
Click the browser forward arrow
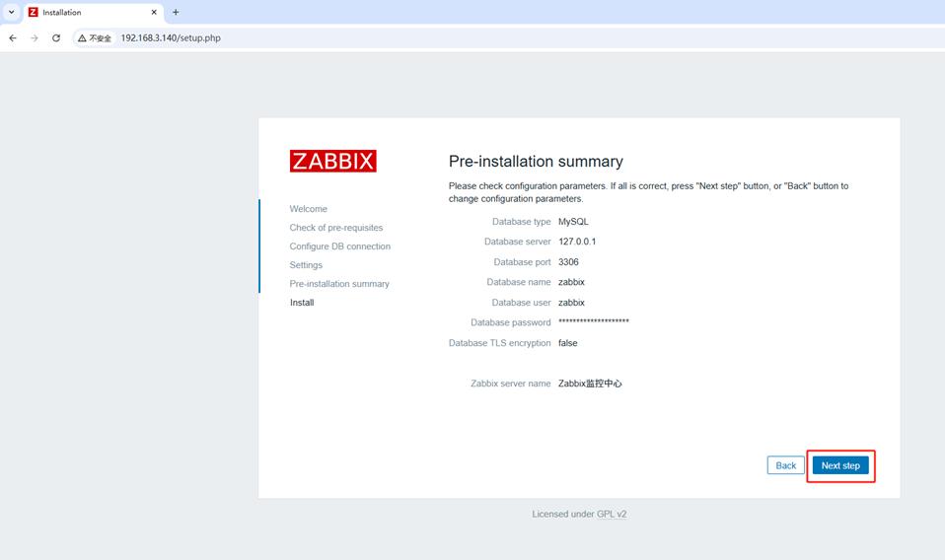(x=35, y=37)
